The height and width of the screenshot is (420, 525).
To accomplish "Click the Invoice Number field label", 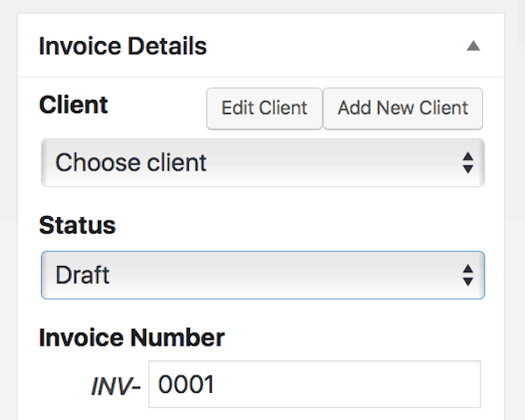I will [x=131, y=337].
